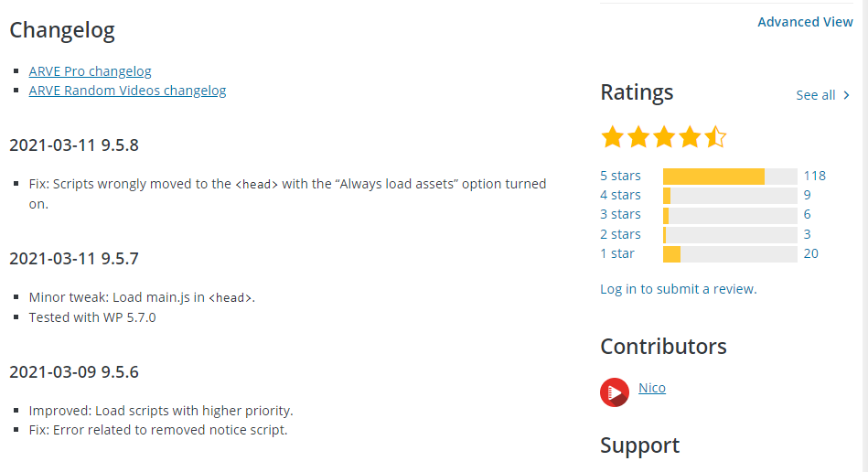Click the 20 one-star review count

[810, 253]
